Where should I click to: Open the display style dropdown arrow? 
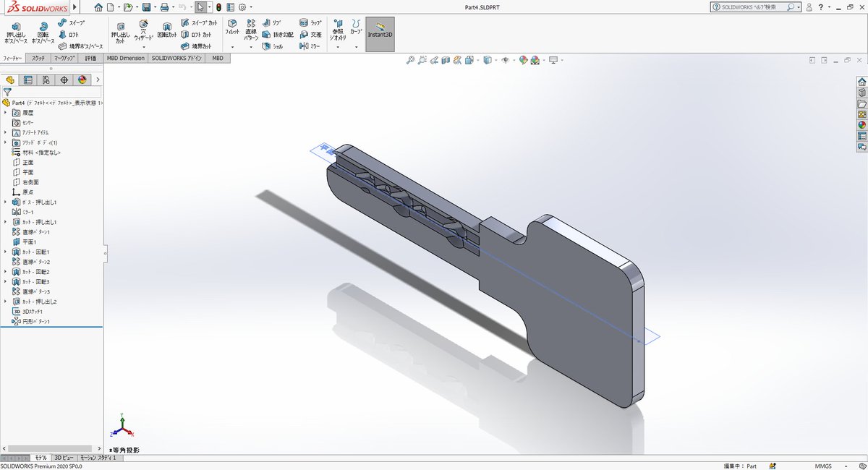tap(495, 60)
